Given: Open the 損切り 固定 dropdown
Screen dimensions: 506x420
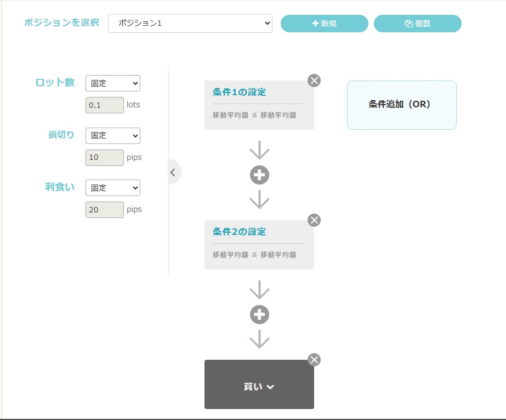Looking at the screenshot, I should 112,135.
